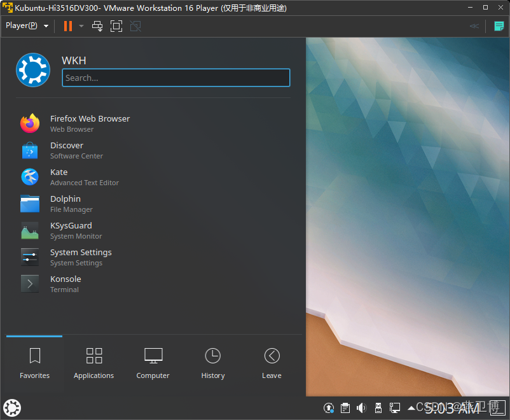The height and width of the screenshot is (420, 510).
Task: Switch to the Applications tab
Action: pyautogui.click(x=93, y=363)
